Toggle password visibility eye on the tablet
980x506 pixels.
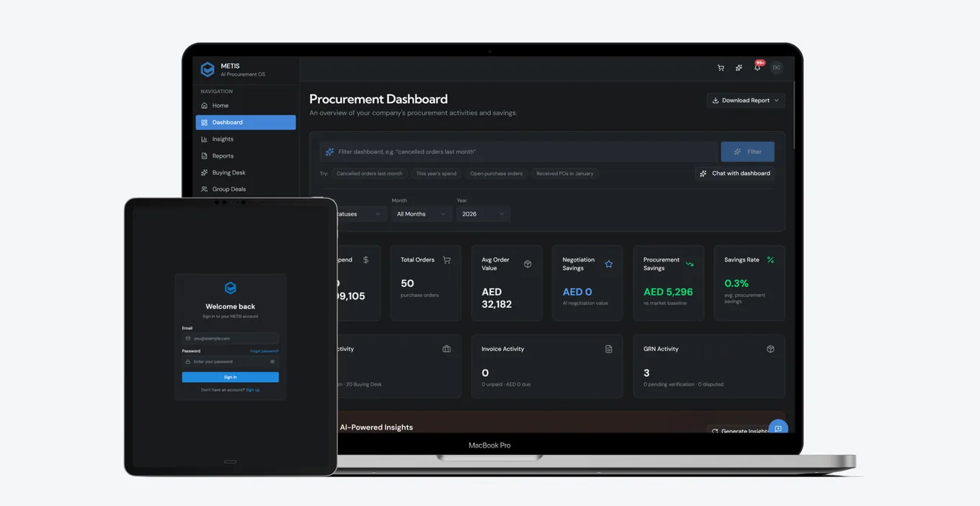(272, 362)
